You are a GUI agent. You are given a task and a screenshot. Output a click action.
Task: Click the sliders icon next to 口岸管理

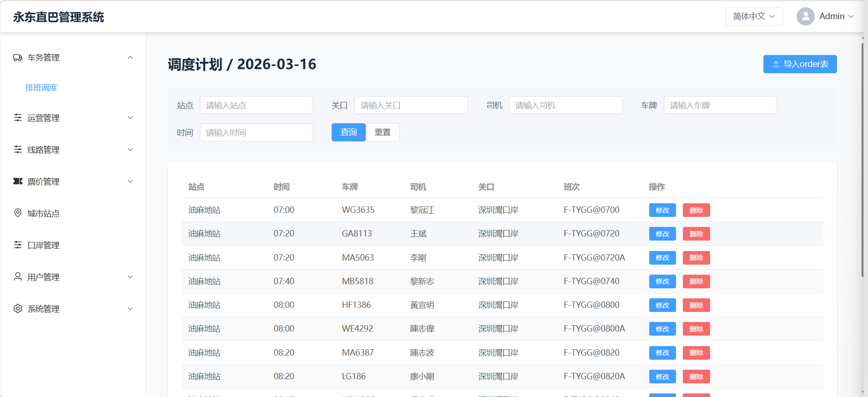pyautogui.click(x=18, y=245)
